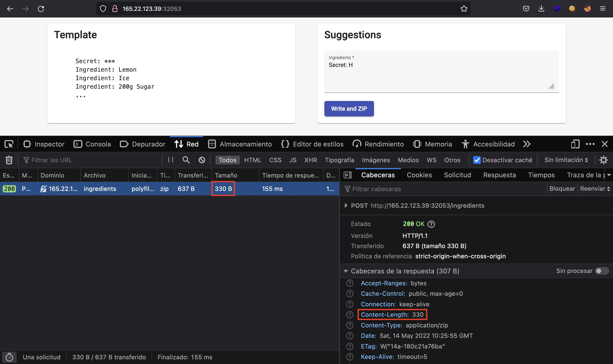
Task: Go back to the previous page
Action: [x=10, y=9]
